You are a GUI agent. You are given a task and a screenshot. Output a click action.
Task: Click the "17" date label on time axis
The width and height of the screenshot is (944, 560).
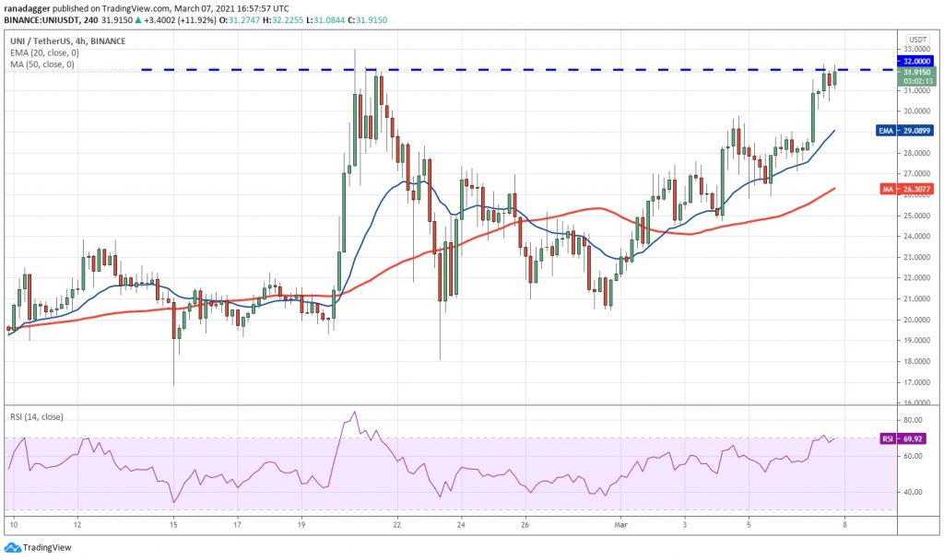point(237,524)
